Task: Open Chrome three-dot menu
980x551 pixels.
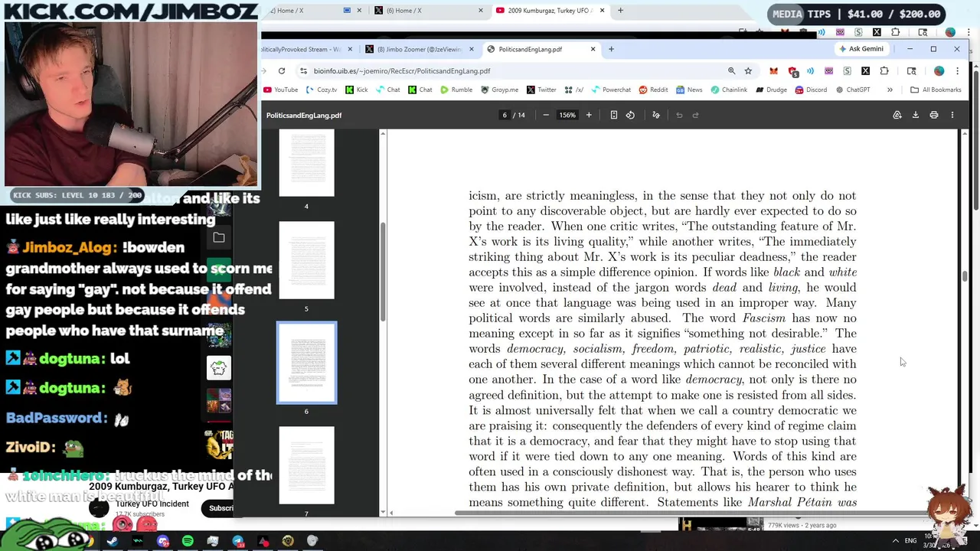Action: pyautogui.click(x=957, y=70)
